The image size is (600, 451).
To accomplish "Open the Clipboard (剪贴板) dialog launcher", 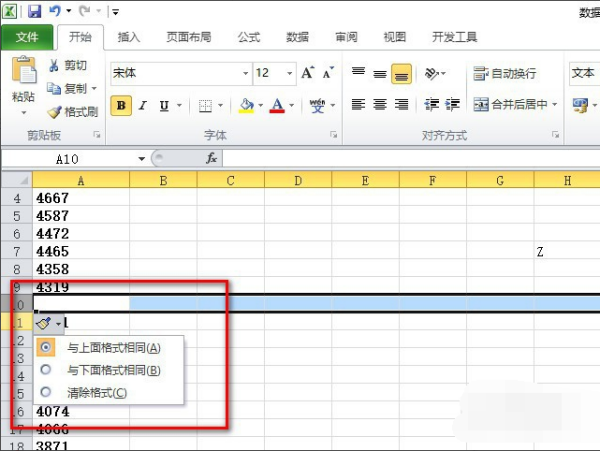I will [x=97, y=135].
